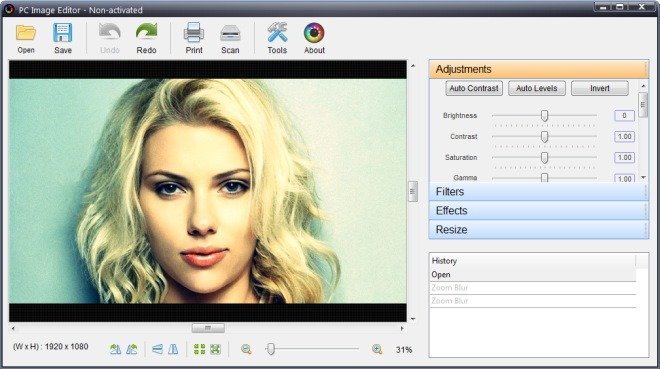Zoom out with the magnifier minus icon
This screenshot has height=369, width=660.
(246, 349)
